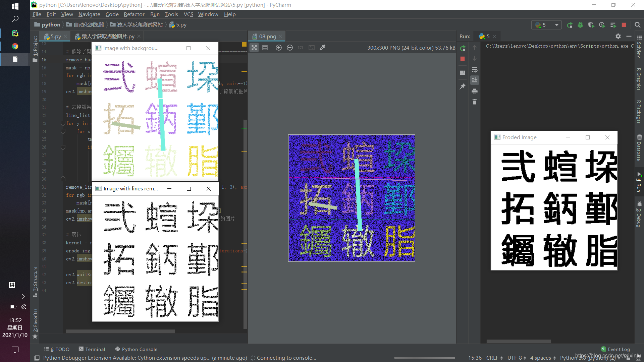
Task: Run '5' with coverage
Action: pyautogui.click(x=591, y=25)
